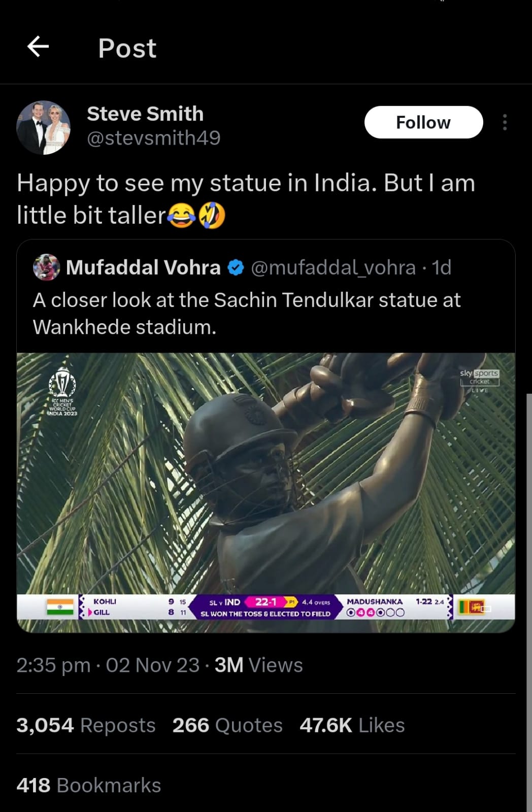
Task: Open the quoted tweet text
Action: (247, 314)
